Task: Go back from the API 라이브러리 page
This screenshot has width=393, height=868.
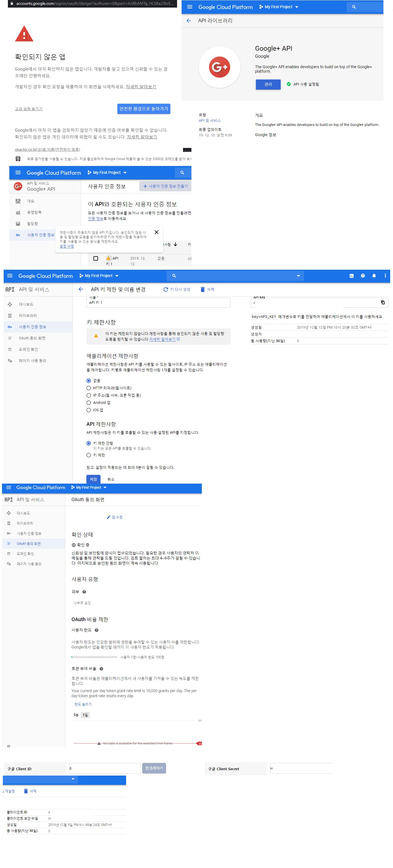Action: point(189,21)
